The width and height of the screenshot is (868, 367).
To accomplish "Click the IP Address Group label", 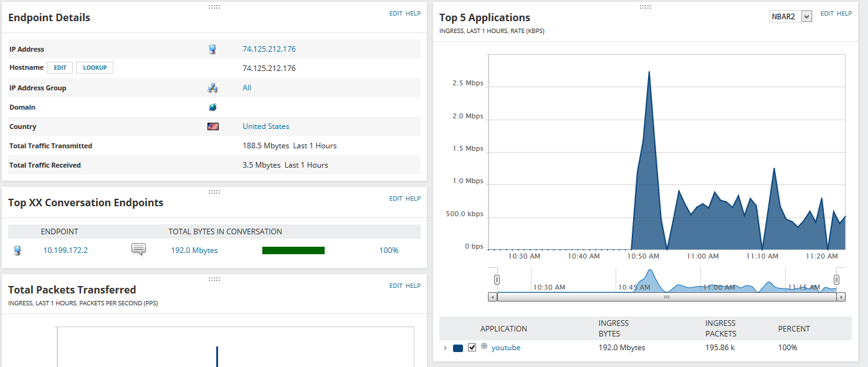I will [38, 88].
